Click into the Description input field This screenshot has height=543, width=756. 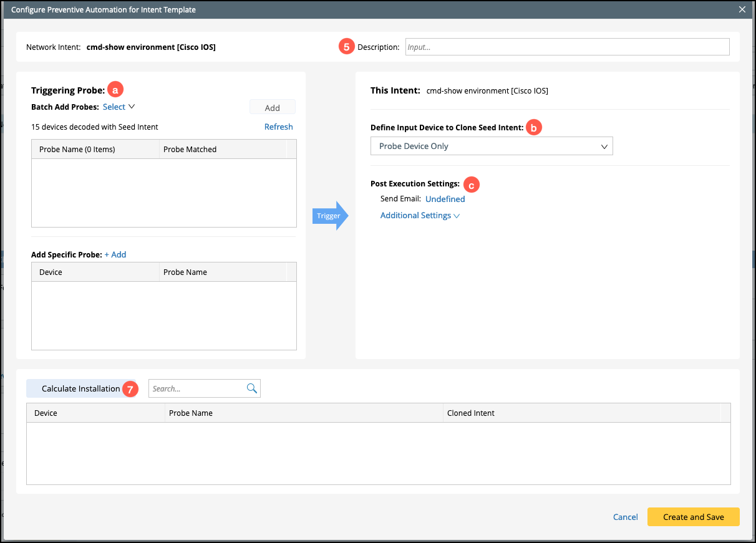coord(566,47)
